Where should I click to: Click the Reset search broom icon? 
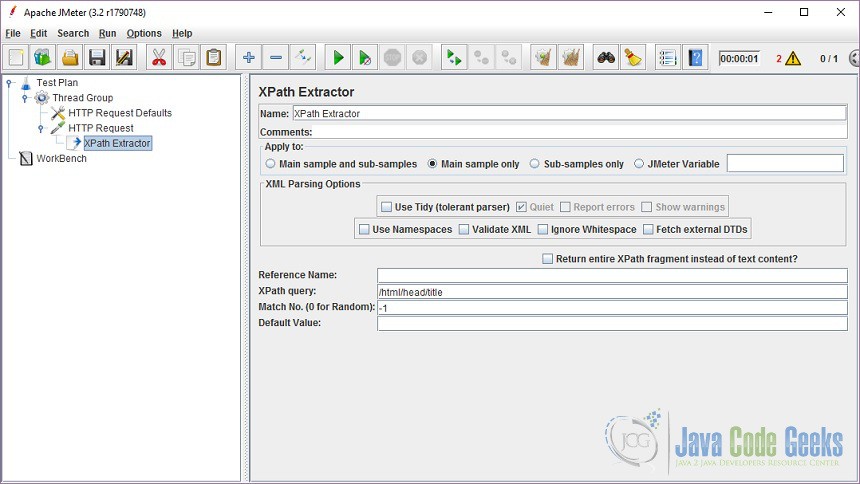click(x=633, y=58)
